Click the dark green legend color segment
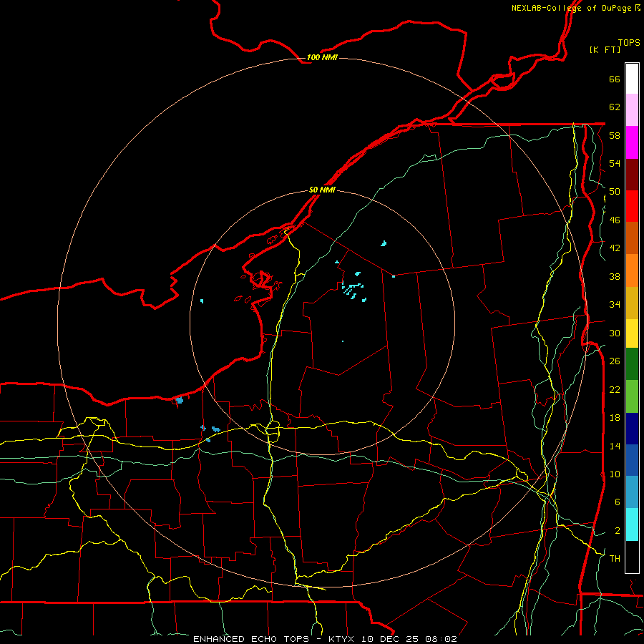 (632, 364)
